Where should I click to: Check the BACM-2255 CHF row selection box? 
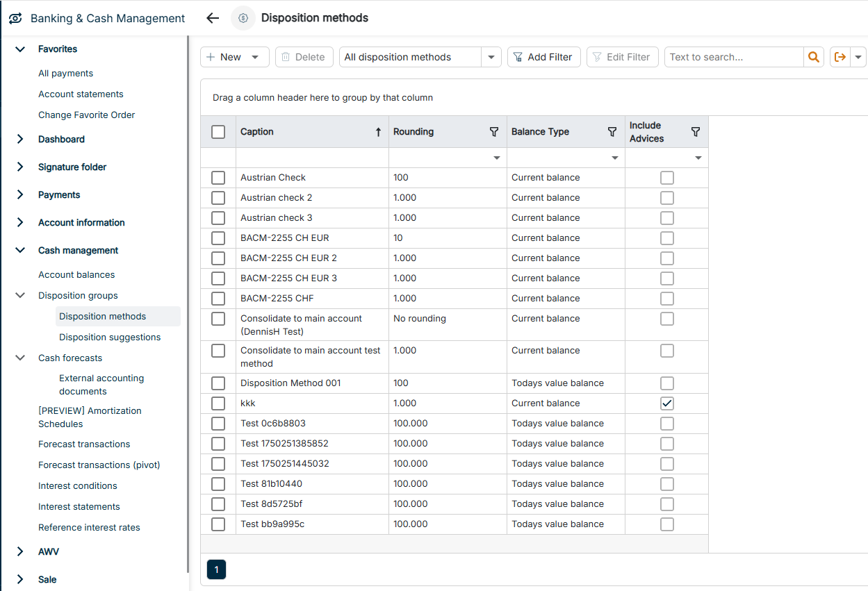coord(218,299)
